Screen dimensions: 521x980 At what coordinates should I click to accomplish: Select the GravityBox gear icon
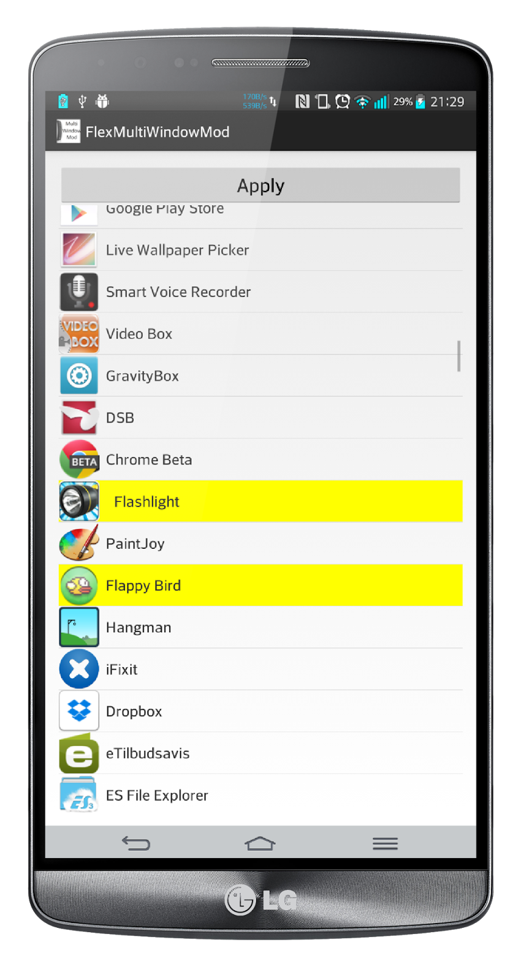(79, 375)
